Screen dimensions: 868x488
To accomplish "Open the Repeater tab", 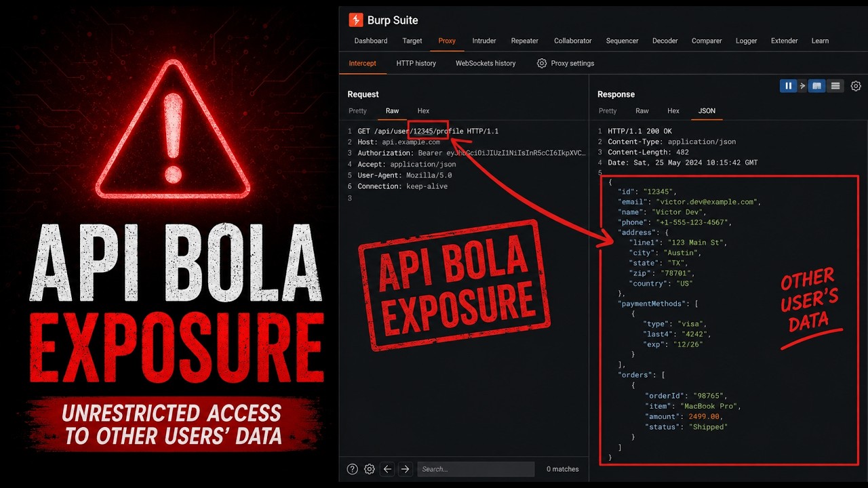I will (525, 41).
